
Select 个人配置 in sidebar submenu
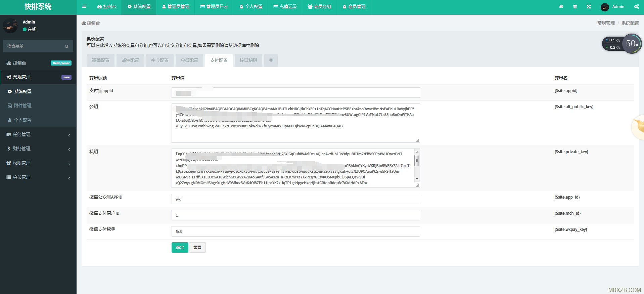38,120
